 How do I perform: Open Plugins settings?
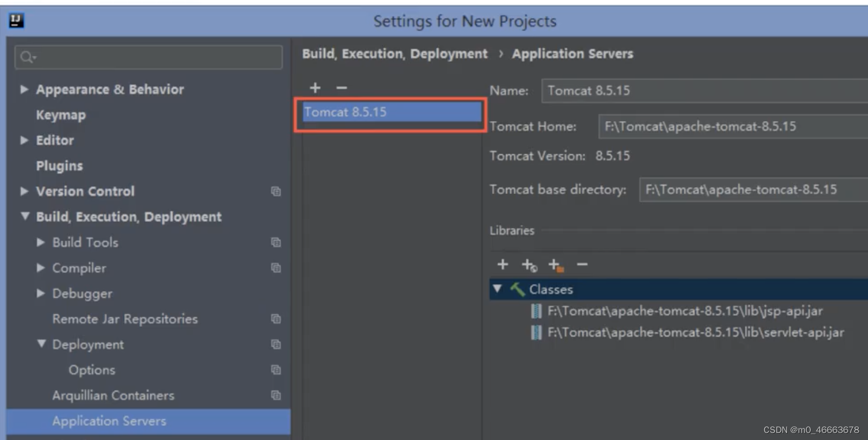[x=59, y=166]
